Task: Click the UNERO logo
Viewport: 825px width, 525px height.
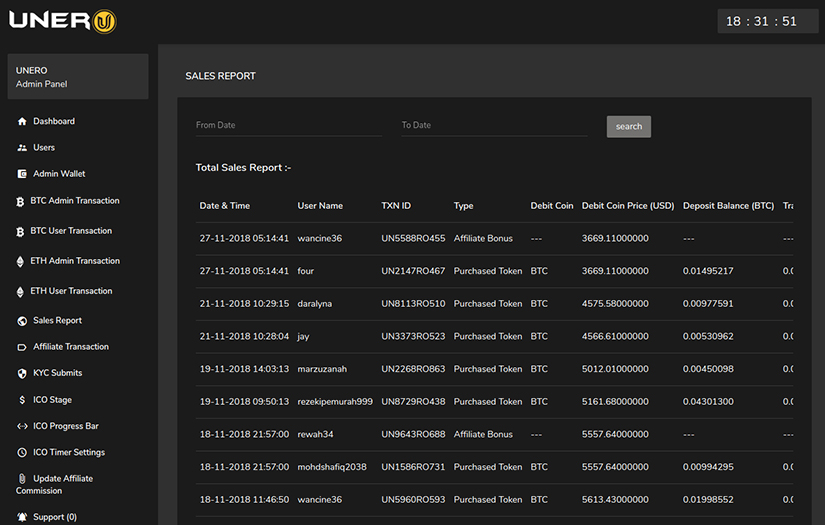Action: pos(63,21)
